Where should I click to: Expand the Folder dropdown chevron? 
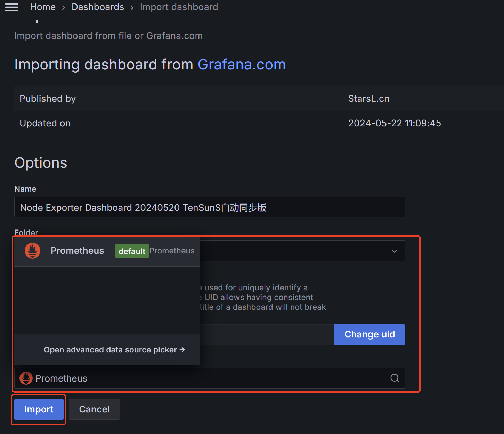click(x=394, y=251)
